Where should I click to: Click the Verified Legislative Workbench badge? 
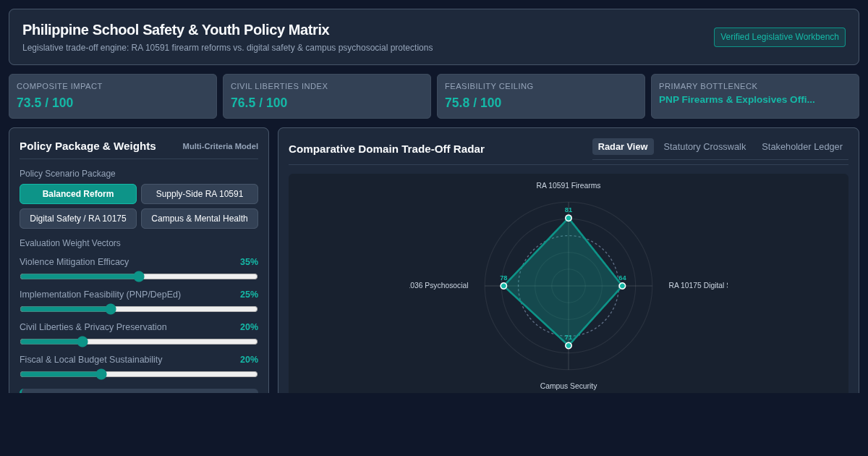pos(780,37)
